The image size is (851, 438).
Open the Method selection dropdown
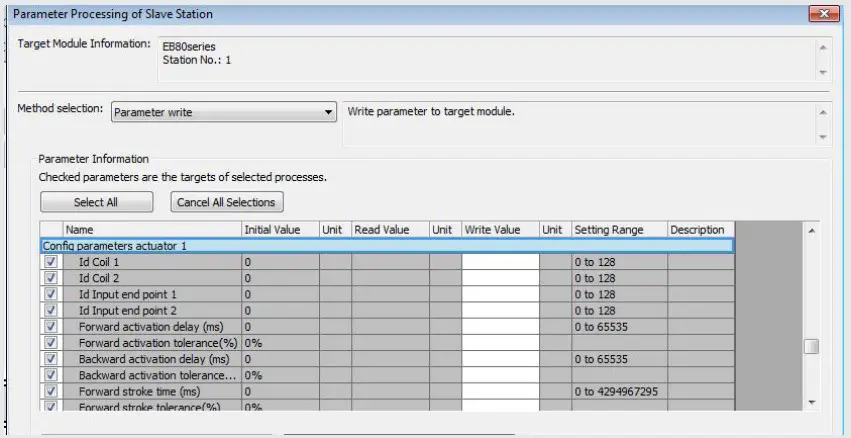coord(224,112)
